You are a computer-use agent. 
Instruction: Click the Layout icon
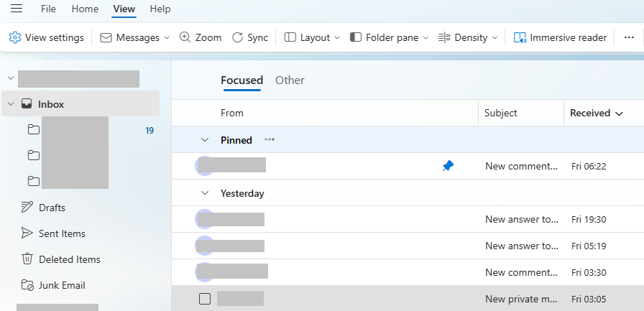[x=290, y=38]
